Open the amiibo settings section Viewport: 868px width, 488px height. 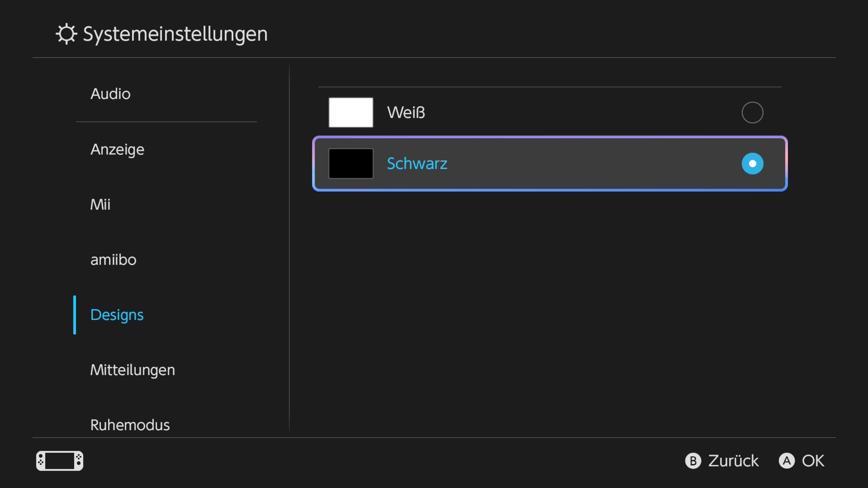coord(113,260)
